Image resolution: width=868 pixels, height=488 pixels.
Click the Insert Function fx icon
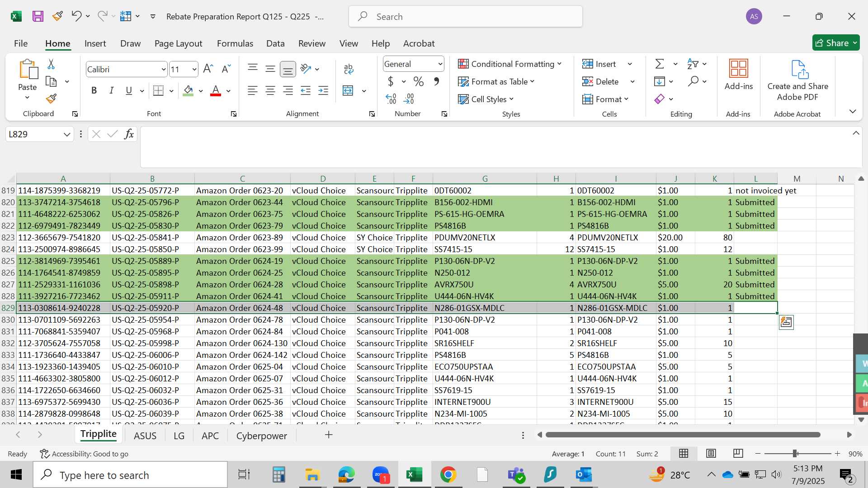pos(129,134)
